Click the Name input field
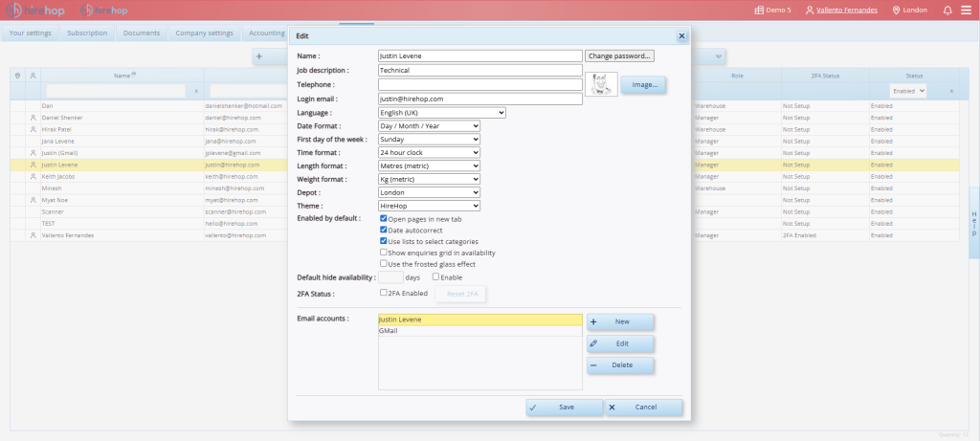 click(x=480, y=55)
